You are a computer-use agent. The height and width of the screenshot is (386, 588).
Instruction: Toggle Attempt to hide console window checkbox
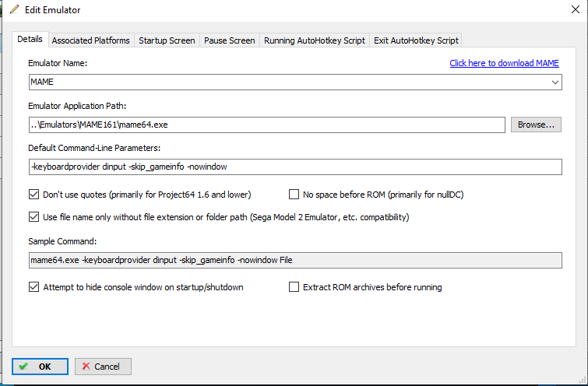tap(33, 287)
